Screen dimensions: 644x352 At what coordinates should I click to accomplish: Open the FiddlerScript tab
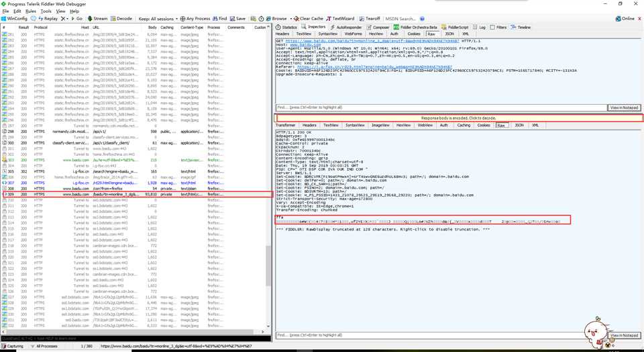point(455,27)
